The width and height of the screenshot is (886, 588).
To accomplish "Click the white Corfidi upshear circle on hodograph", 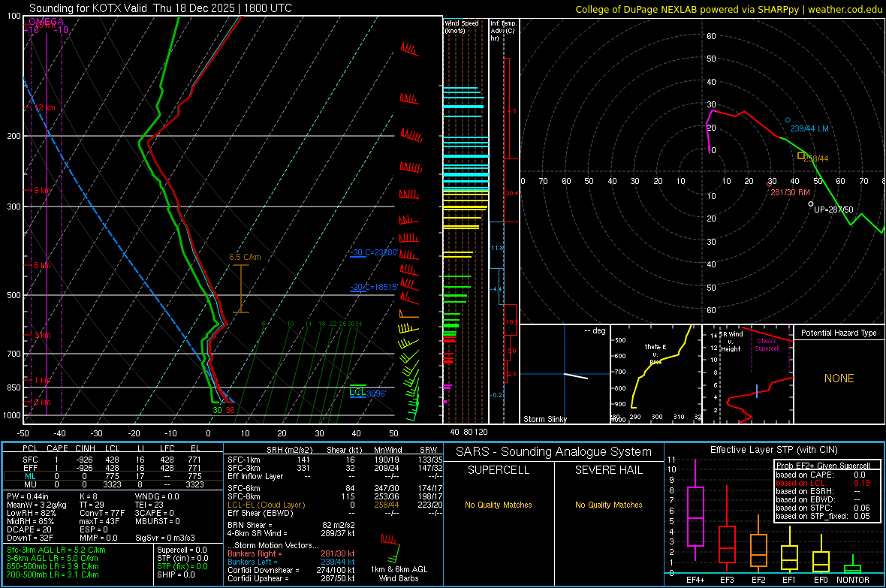I will click(811, 204).
